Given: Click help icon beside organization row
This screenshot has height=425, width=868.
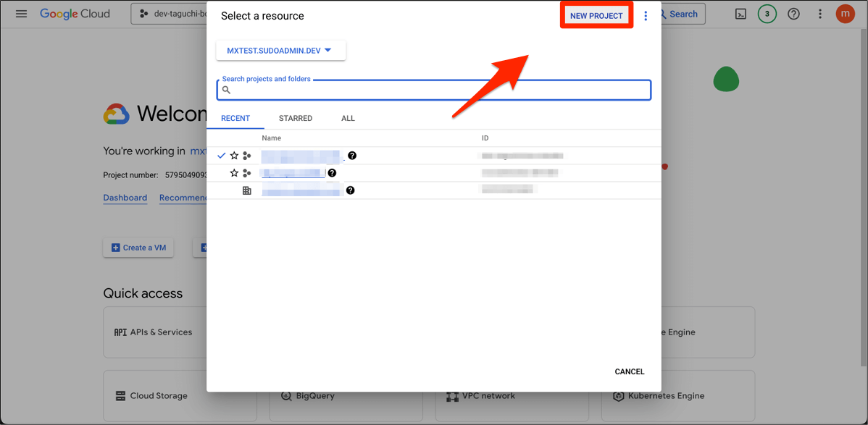Looking at the screenshot, I should coord(350,190).
